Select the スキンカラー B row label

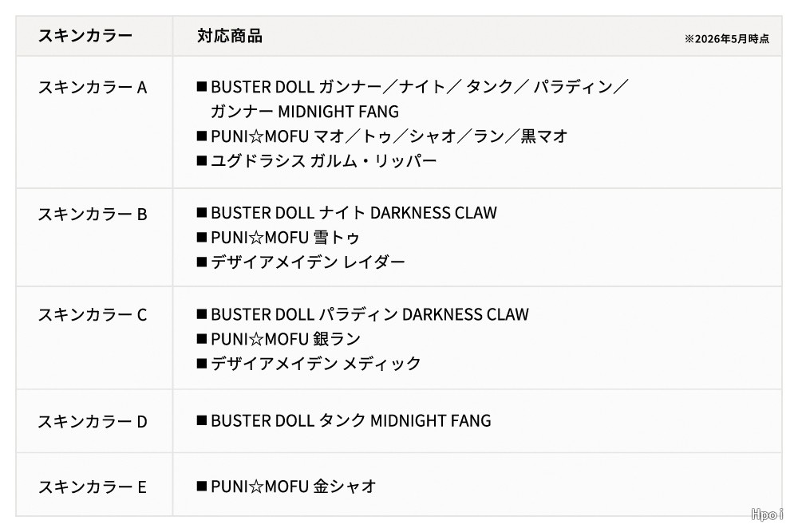coord(93,214)
